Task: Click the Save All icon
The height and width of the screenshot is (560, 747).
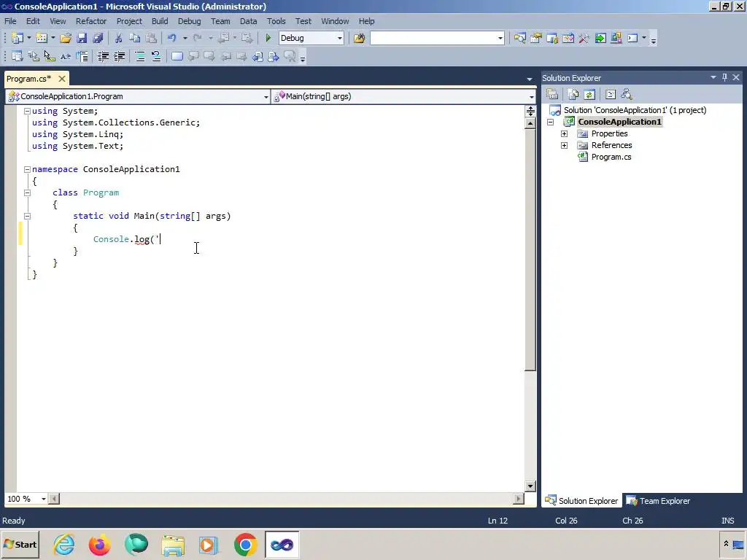Action: [x=98, y=38]
